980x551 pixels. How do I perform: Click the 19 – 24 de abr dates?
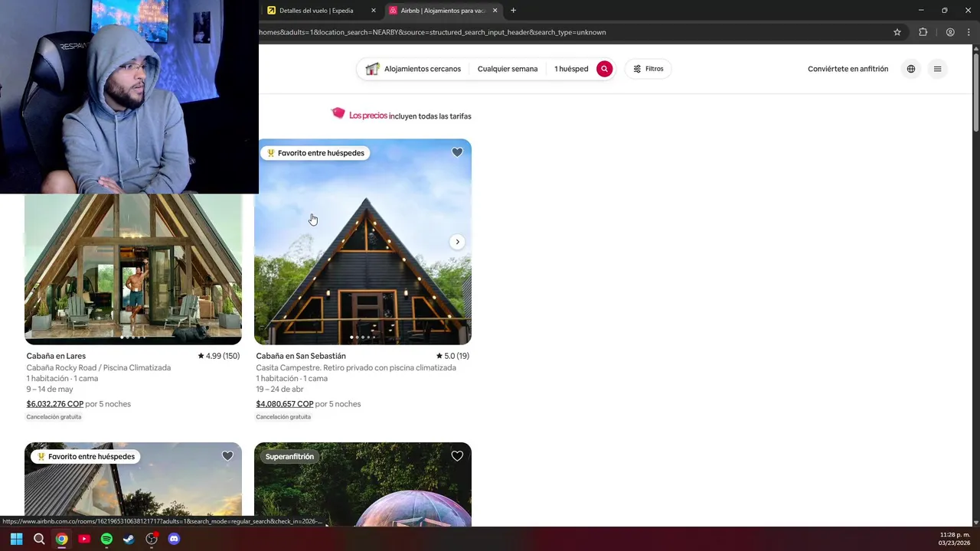280,389
